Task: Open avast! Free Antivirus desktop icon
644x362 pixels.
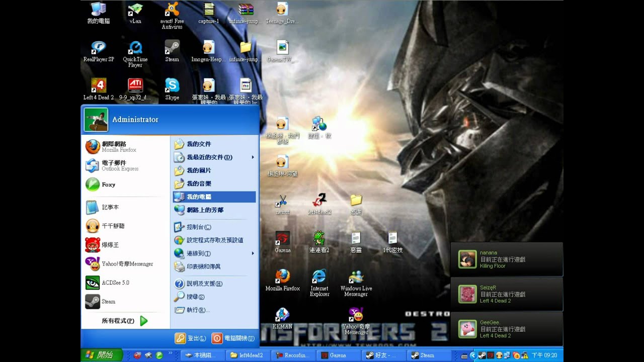Action: click(172, 16)
